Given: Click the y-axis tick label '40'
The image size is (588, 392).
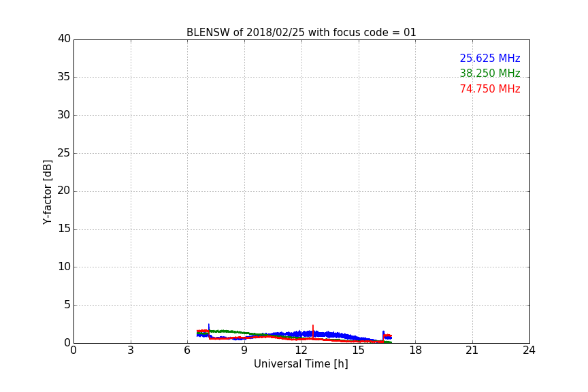Looking at the screenshot, I should coord(64,39).
